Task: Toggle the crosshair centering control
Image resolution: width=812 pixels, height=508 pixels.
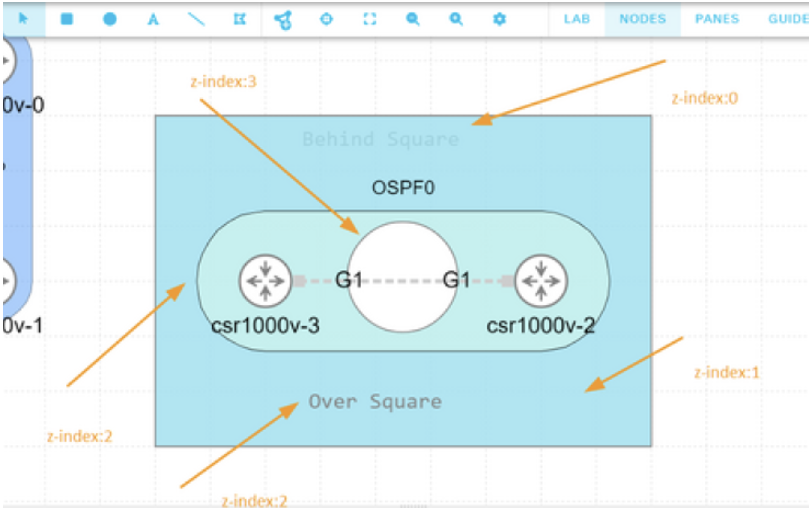Action: click(327, 19)
